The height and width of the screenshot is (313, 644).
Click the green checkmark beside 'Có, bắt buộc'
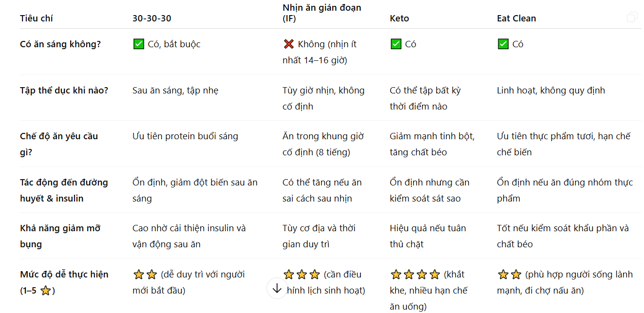138,44
